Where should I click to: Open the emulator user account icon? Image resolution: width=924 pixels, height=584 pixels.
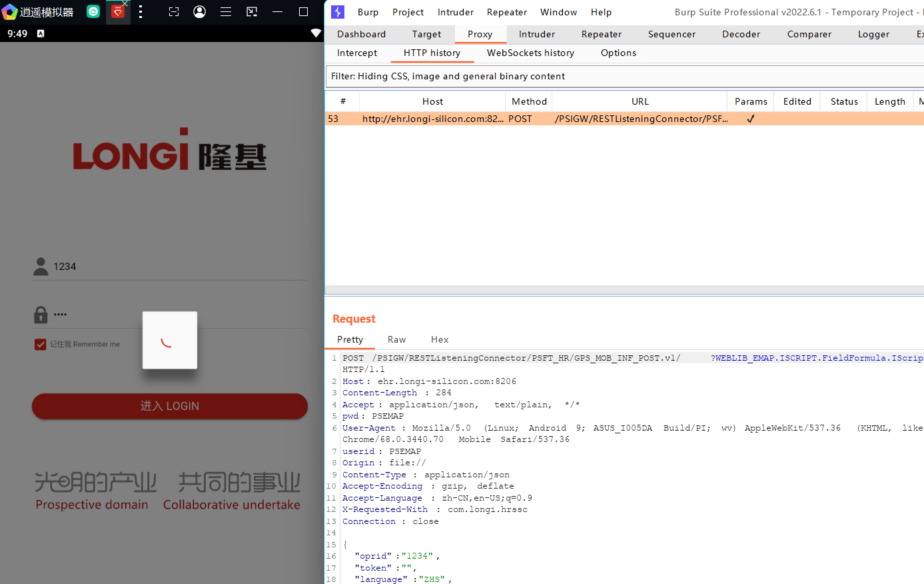tap(199, 11)
